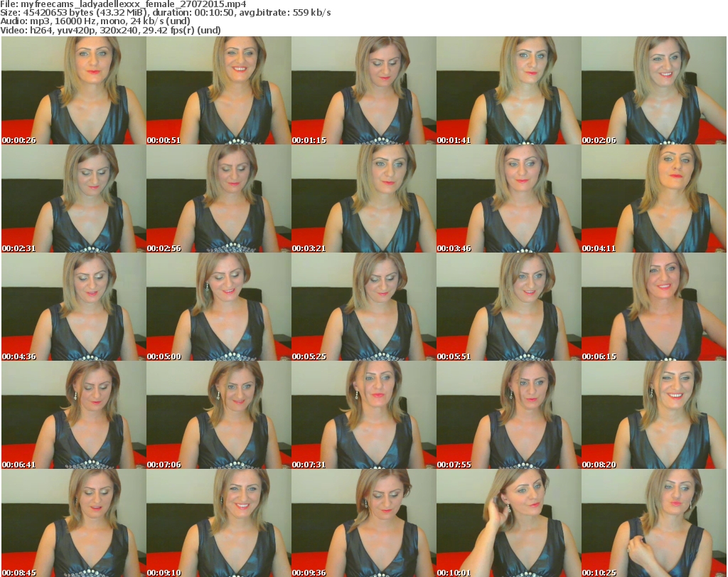728x577 pixels.
Task: Click the File name line in the header
Action: (123, 4)
